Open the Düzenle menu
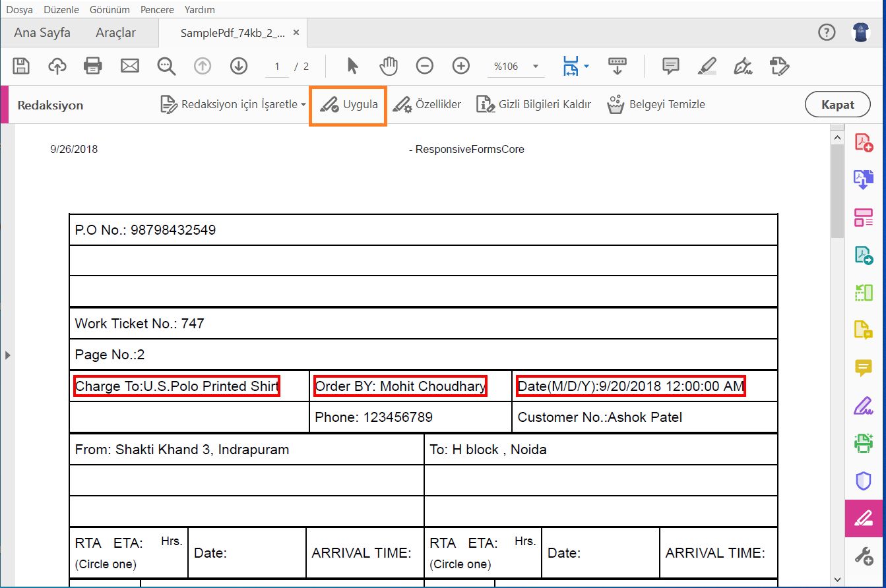This screenshot has height=588, width=886. click(x=61, y=10)
